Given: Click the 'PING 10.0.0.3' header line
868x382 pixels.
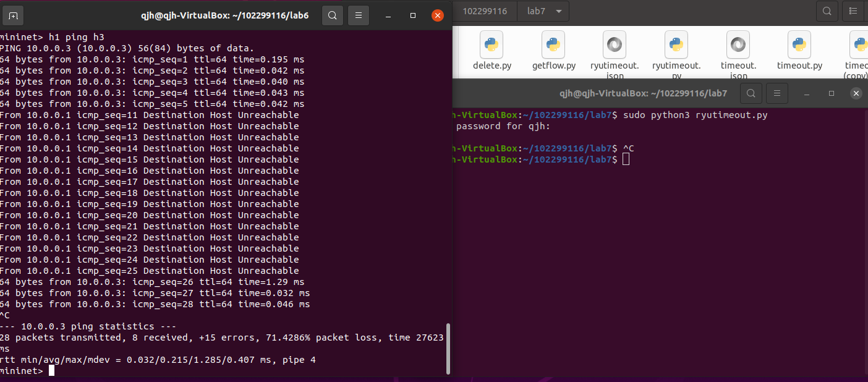Looking at the screenshot, I should click(x=127, y=48).
